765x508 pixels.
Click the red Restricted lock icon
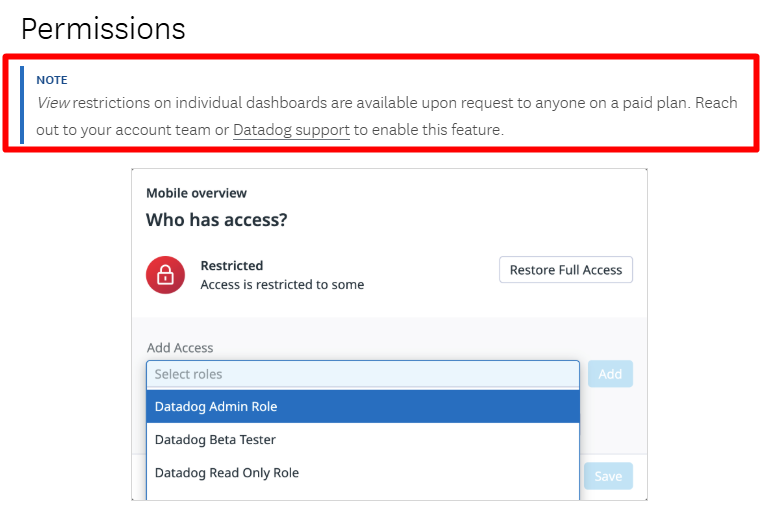pos(165,275)
